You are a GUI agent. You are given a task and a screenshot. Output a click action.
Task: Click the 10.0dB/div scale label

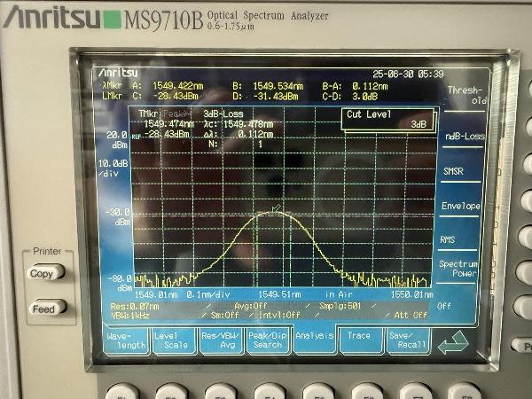[113, 168]
